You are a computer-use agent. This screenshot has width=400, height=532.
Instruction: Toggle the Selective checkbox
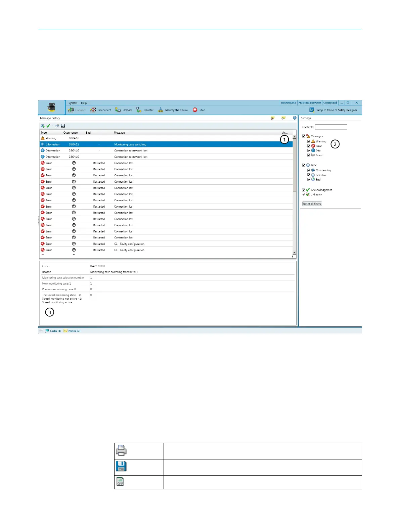(x=309, y=175)
